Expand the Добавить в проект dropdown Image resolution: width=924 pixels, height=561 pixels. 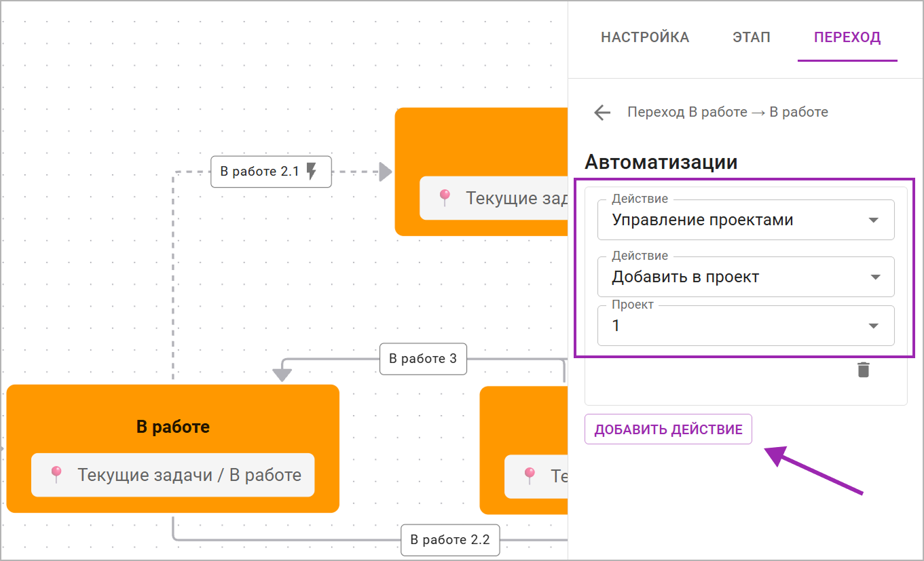tap(745, 277)
